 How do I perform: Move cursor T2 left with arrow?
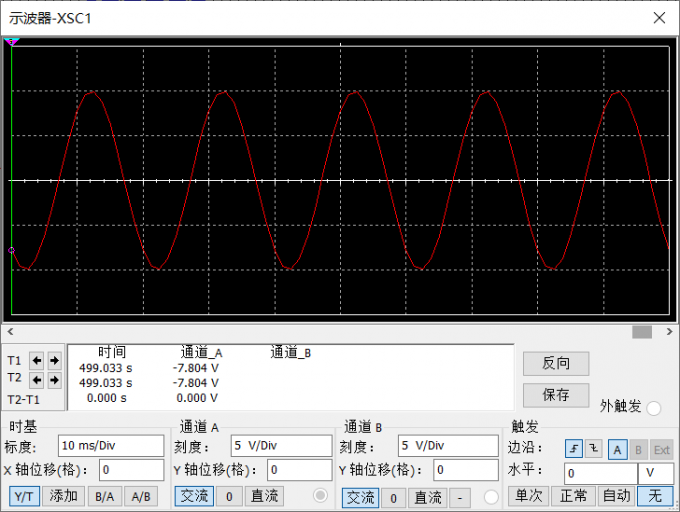[x=37, y=380]
